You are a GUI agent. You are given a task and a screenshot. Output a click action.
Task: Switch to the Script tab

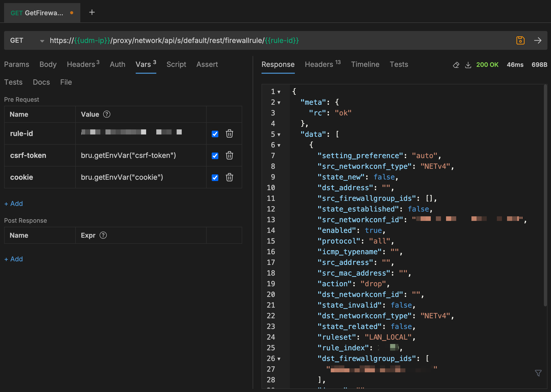pos(176,64)
